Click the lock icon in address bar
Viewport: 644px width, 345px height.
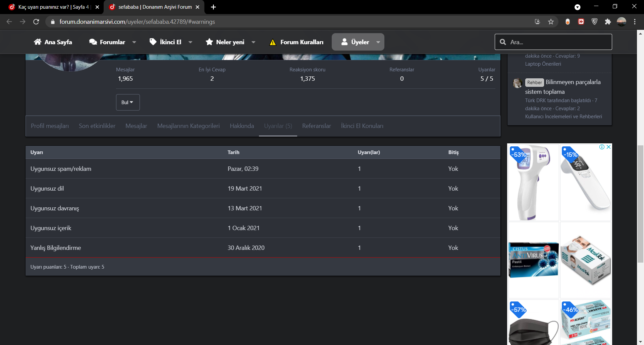tap(53, 22)
